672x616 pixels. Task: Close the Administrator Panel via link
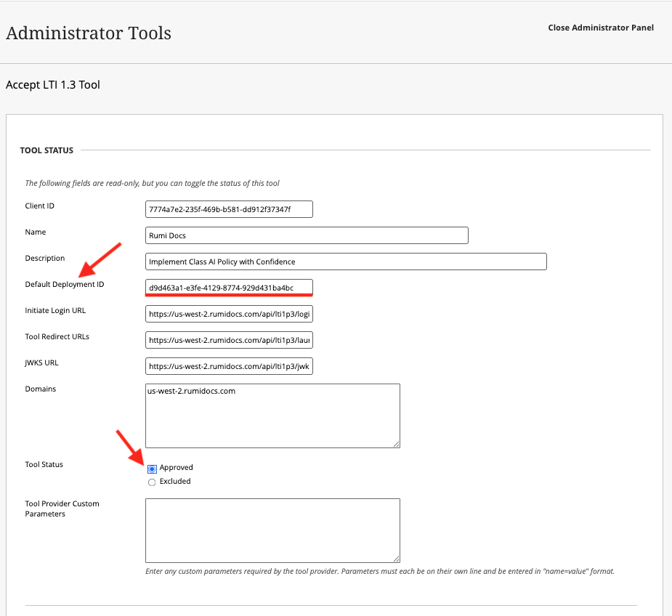click(x=600, y=28)
